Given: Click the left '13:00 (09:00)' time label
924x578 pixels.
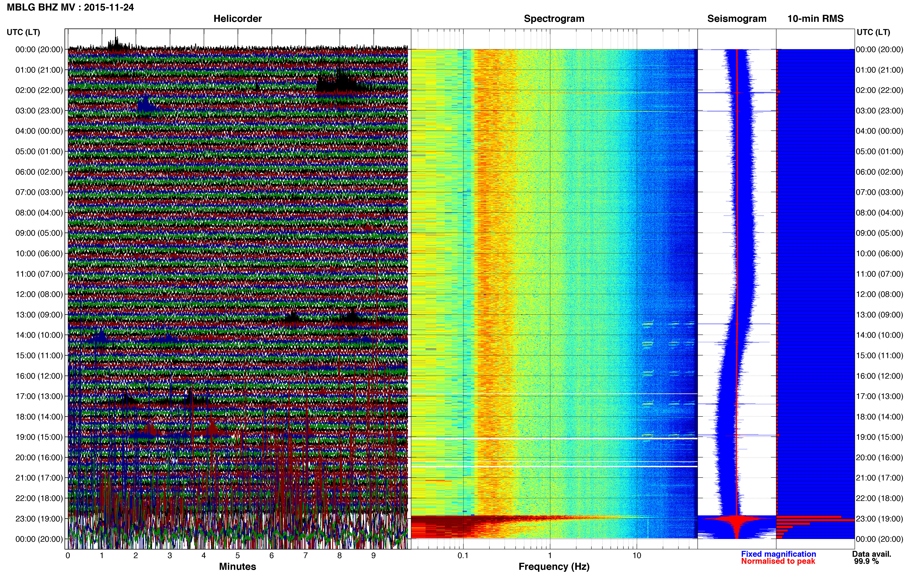Looking at the screenshot, I should coord(39,315).
